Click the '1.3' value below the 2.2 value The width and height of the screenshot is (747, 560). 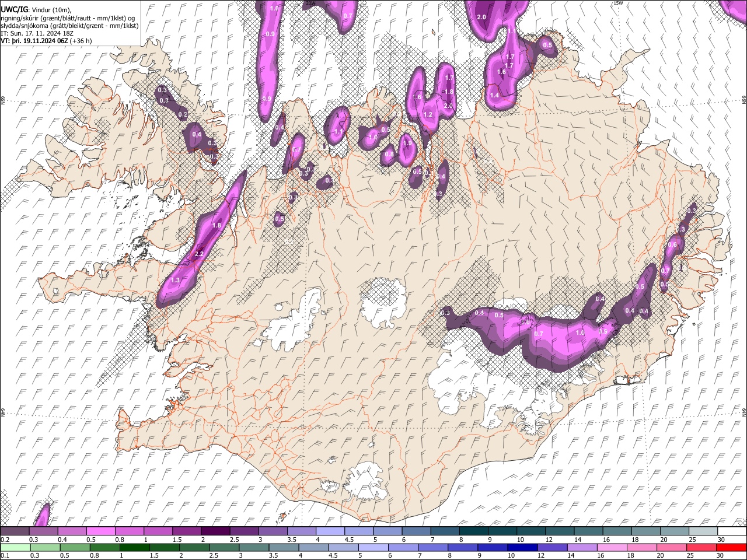pyautogui.click(x=175, y=281)
